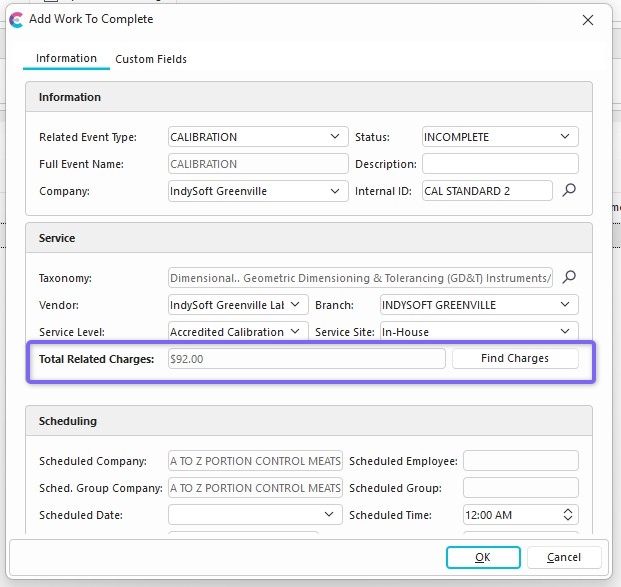The height and width of the screenshot is (587, 621).
Task: Click into the Description text field
Action: point(500,164)
